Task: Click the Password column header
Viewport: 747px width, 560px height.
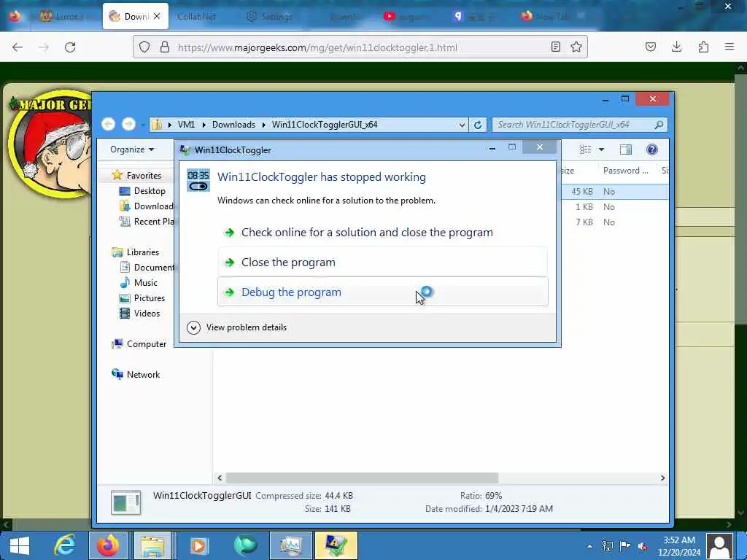Action: click(x=625, y=171)
